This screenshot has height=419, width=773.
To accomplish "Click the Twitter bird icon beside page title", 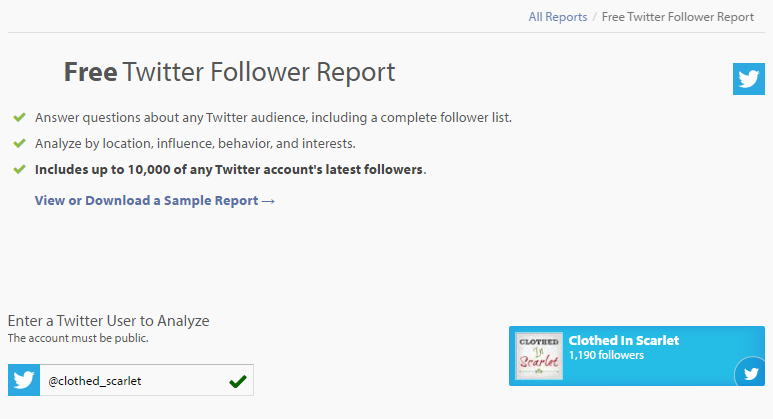I will [x=748, y=79].
